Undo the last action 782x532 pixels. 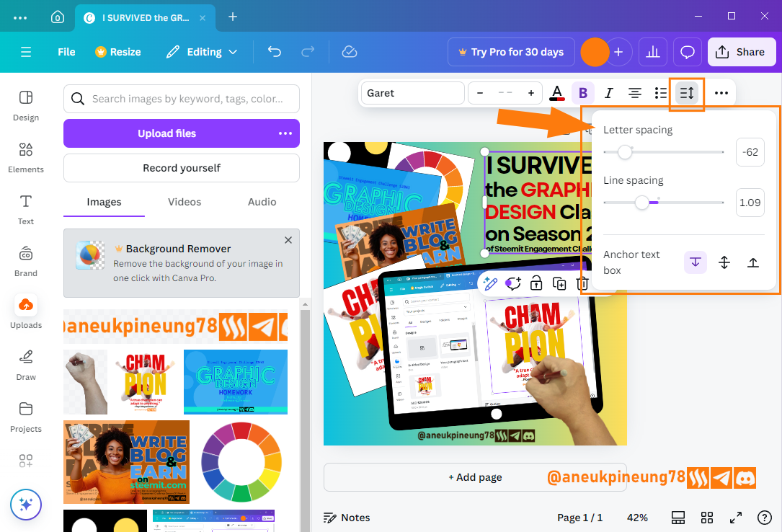275,52
